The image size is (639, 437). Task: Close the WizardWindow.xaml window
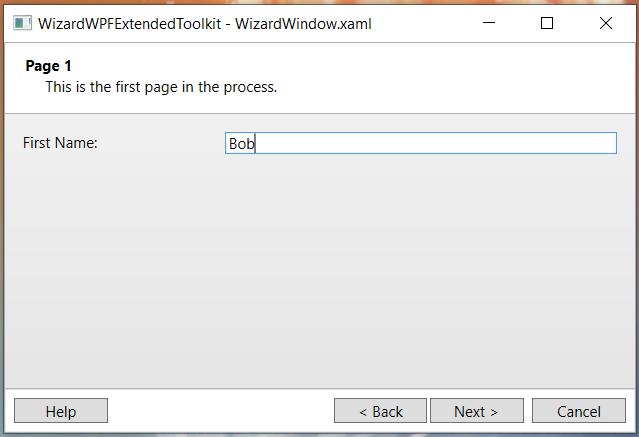click(x=605, y=23)
